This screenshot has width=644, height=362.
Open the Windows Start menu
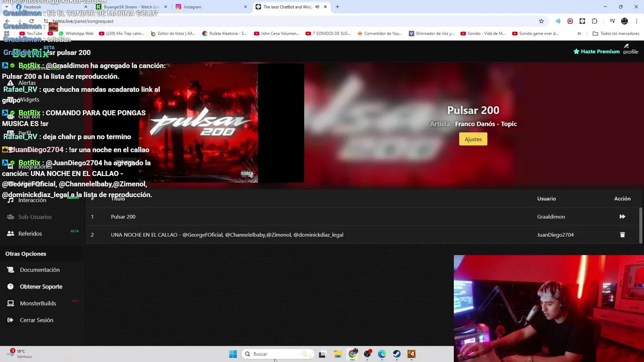(x=233, y=354)
